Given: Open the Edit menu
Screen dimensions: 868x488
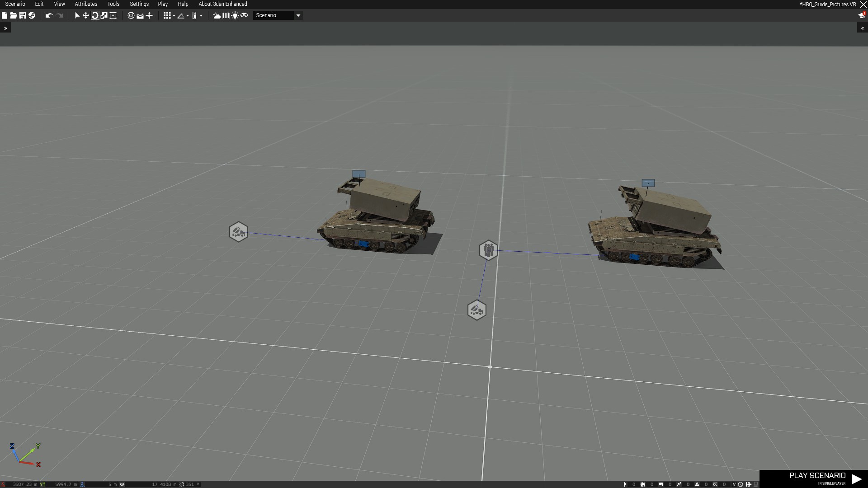Looking at the screenshot, I should [x=39, y=4].
